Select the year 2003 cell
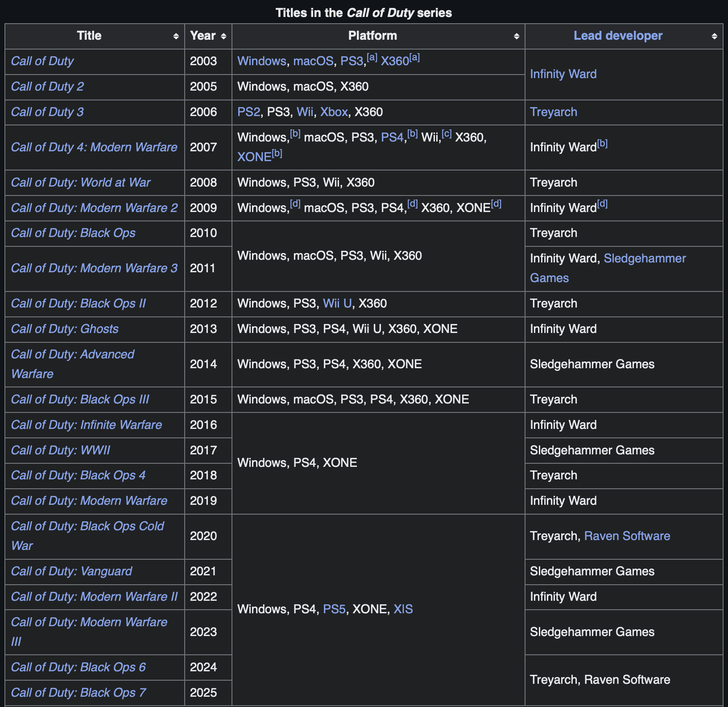The height and width of the screenshot is (707, 728). (208, 62)
